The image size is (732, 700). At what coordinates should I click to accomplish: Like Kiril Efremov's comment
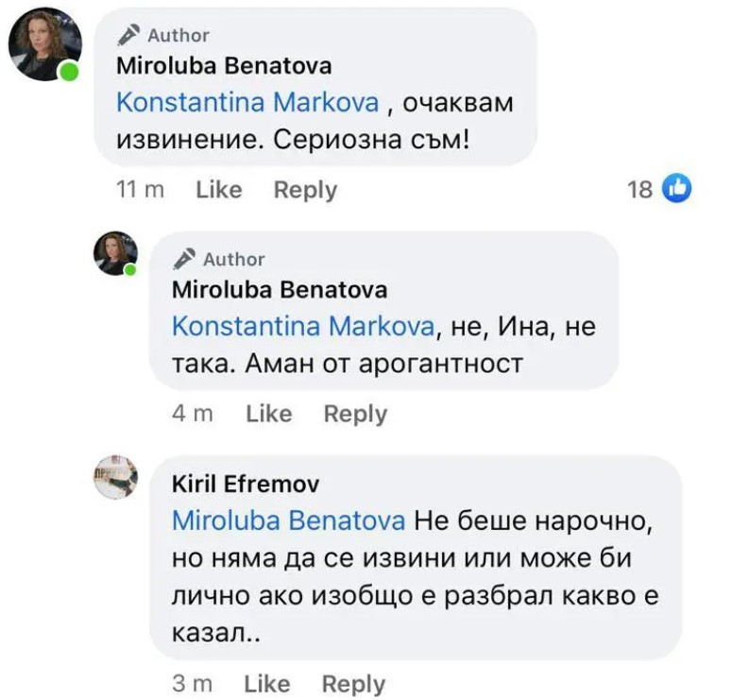click(266, 683)
